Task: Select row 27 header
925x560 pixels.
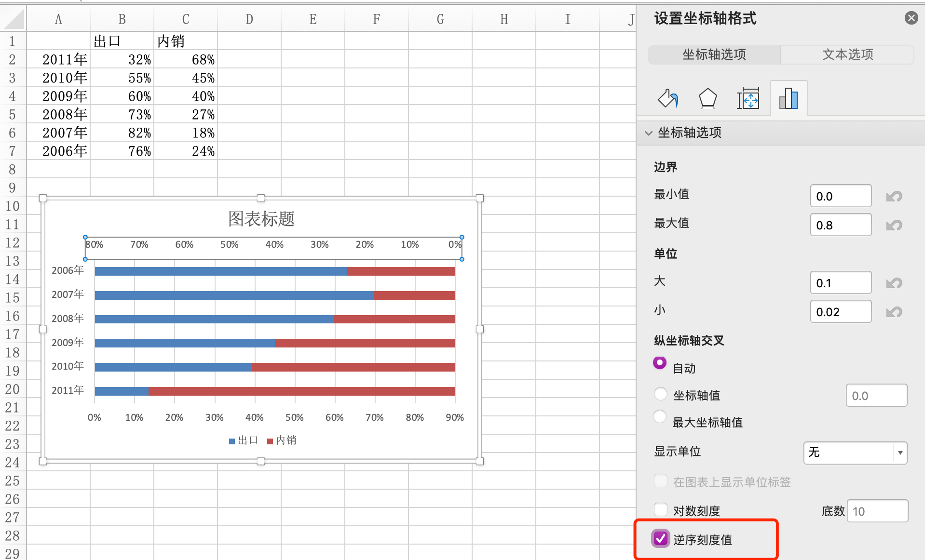Action: tap(13, 518)
